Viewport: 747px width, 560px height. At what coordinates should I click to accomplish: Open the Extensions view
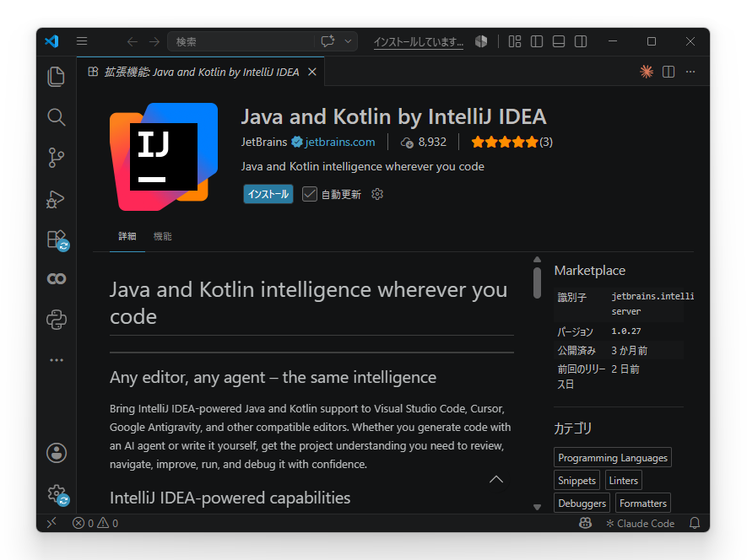pos(57,240)
